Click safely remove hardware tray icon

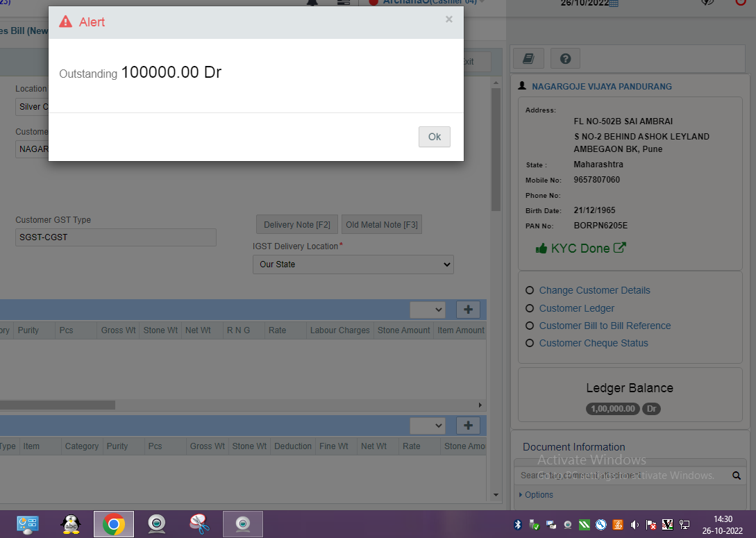[535, 525]
